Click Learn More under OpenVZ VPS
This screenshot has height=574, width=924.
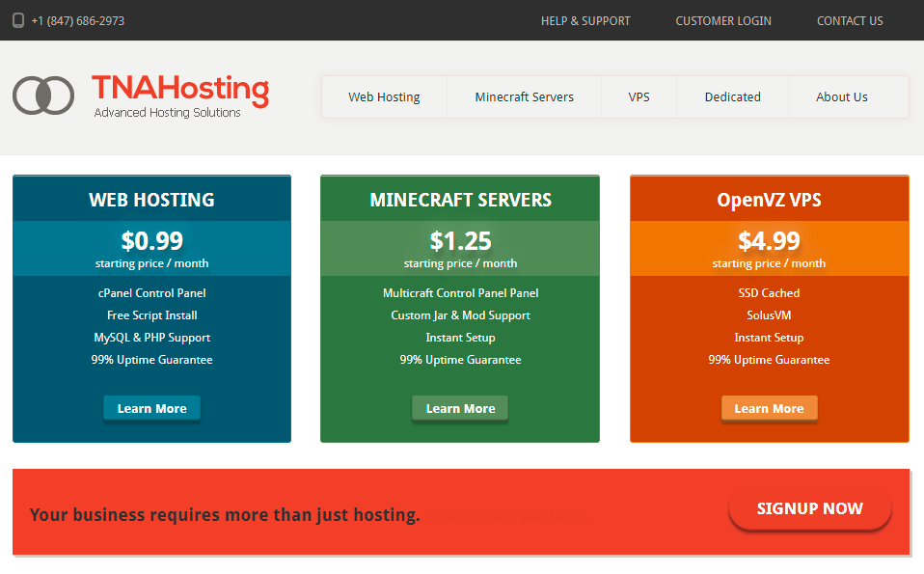point(769,408)
